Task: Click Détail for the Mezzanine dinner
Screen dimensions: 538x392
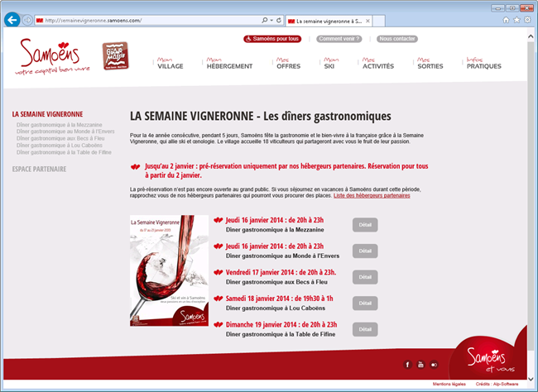Action: (x=364, y=224)
